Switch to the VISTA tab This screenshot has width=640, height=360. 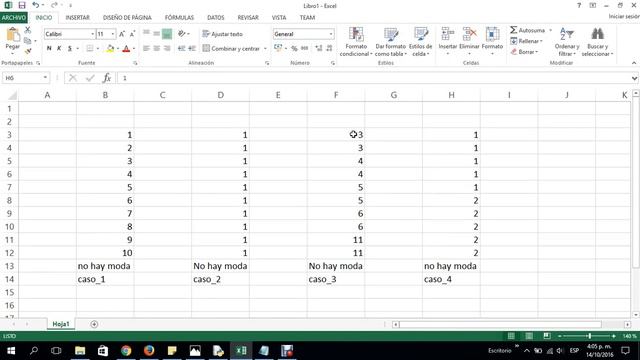coord(279,18)
